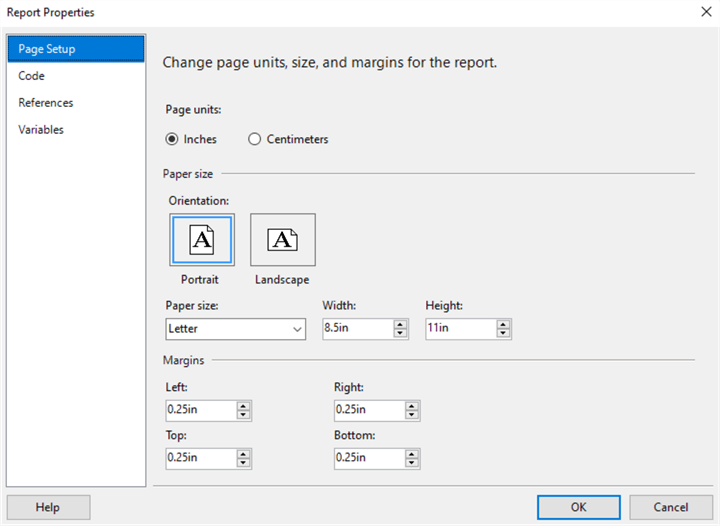Increase Left margin with up arrow
This screenshot has width=720, height=526.
243,405
